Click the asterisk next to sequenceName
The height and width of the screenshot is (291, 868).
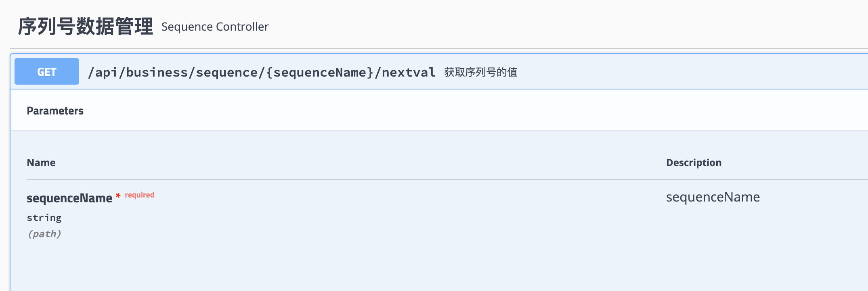[118, 196]
